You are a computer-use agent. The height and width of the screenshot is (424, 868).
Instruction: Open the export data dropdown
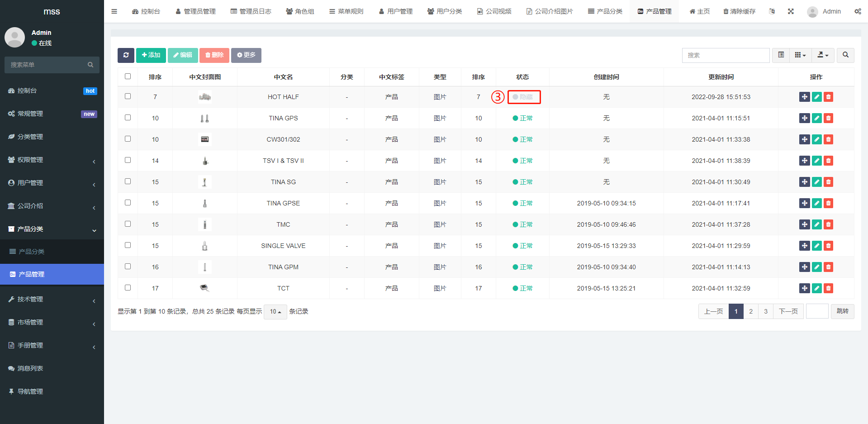(x=823, y=55)
